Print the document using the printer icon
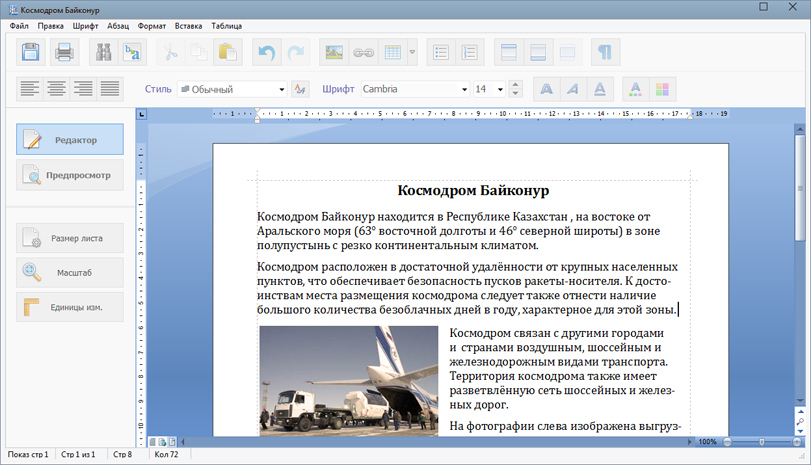Screen dimensions: 811x465 [x=64, y=52]
